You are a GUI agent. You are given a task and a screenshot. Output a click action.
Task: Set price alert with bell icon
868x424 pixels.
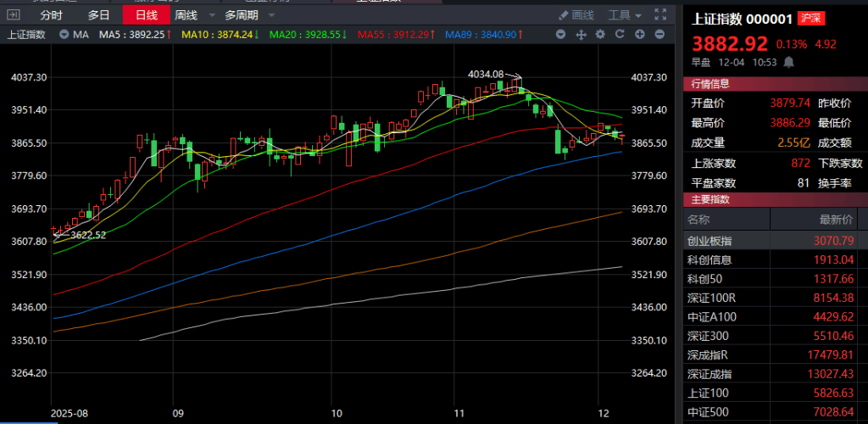[788, 62]
